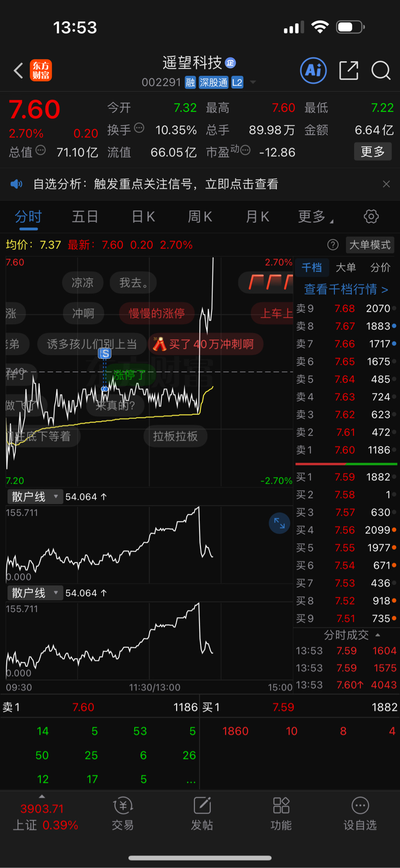Tap the 买了40万冲刺啊 comment bubble

(x=206, y=344)
